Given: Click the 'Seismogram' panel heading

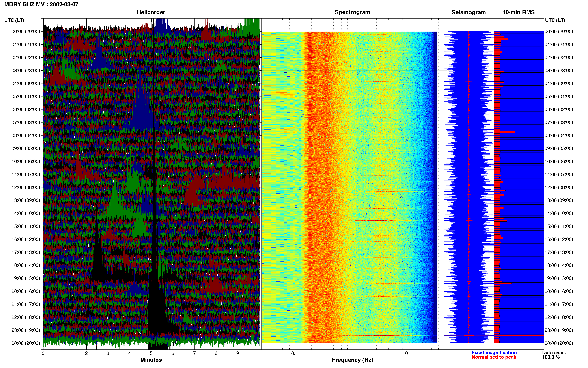Looking at the screenshot, I should point(468,12).
